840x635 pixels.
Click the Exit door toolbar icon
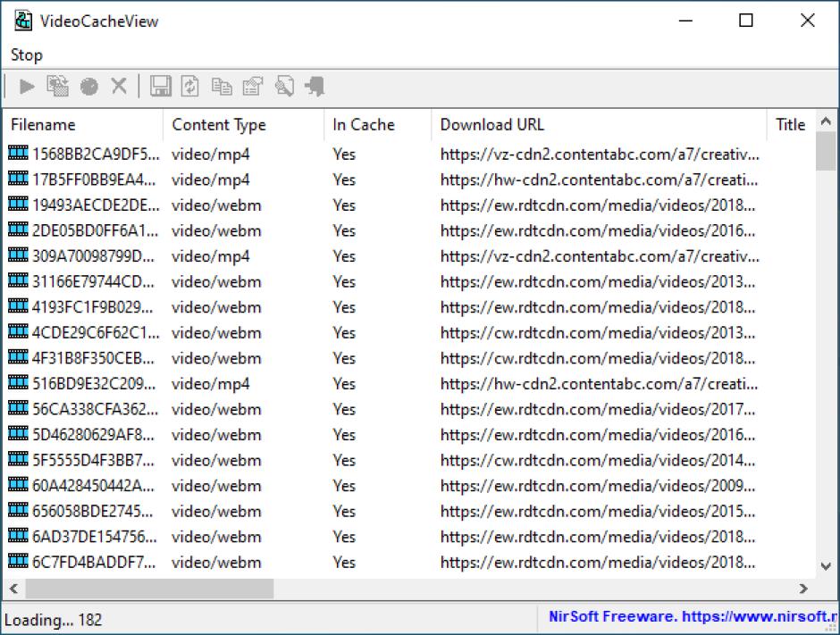315,86
